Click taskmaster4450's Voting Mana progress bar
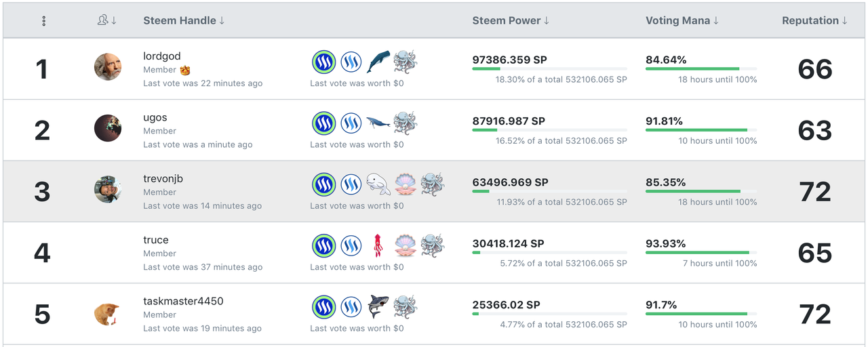This screenshot has width=868, height=347. [701, 314]
